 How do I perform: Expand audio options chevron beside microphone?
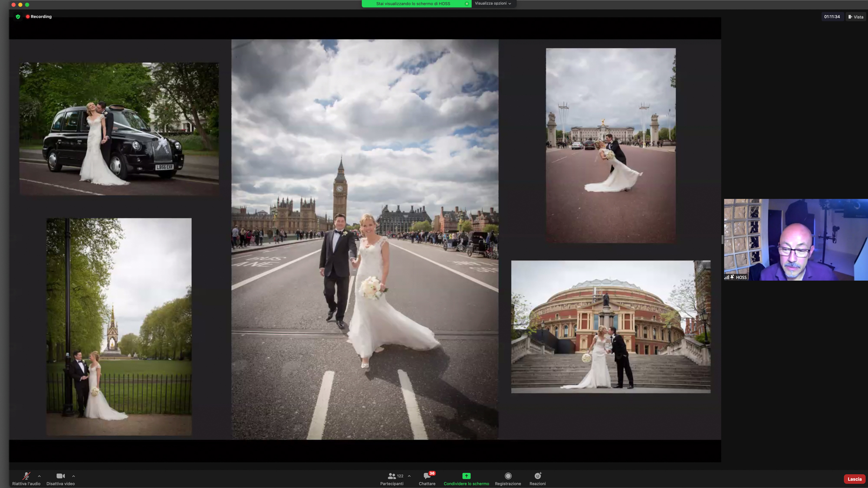click(x=39, y=476)
